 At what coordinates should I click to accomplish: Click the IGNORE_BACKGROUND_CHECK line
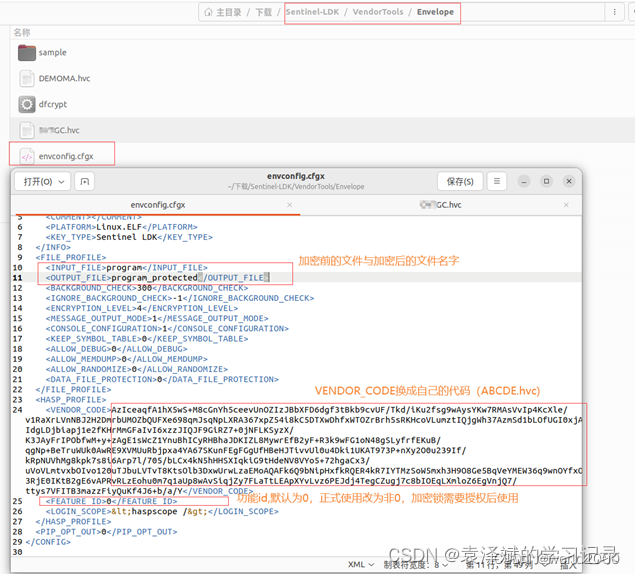click(180, 298)
